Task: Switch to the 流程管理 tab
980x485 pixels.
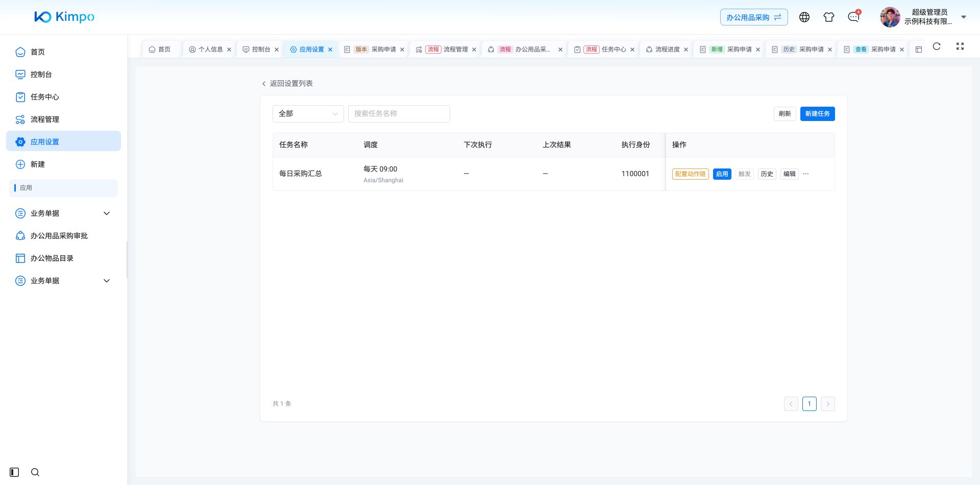Action: coord(446,50)
